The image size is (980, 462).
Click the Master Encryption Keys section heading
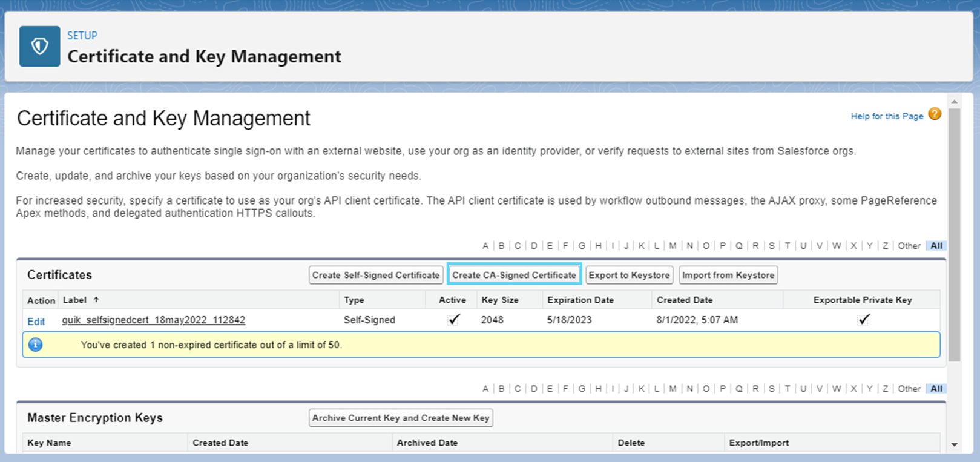pyautogui.click(x=95, y=418)
